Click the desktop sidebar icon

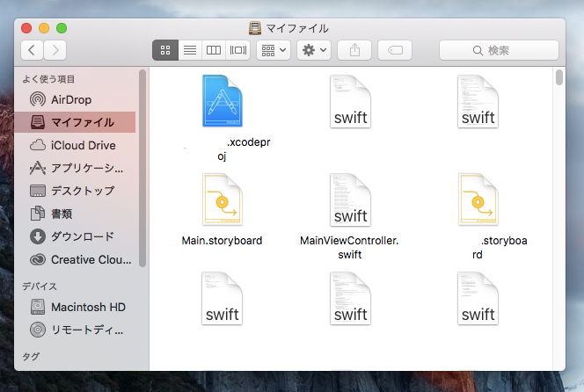[38, 191]
